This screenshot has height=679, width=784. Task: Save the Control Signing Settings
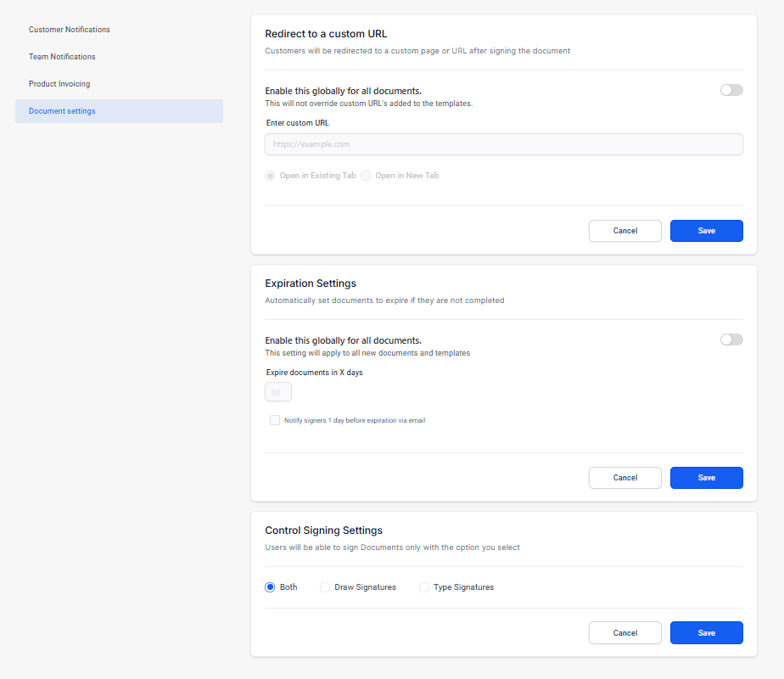point(706,633)
